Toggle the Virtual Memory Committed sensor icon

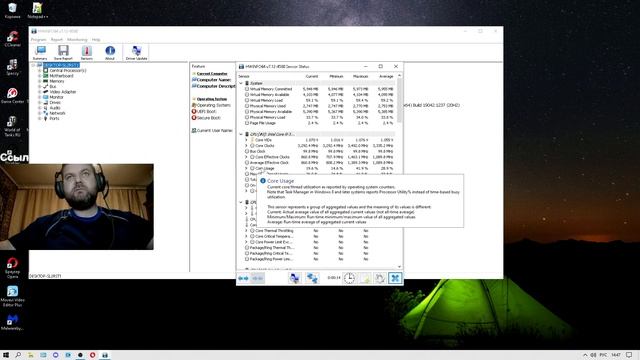pyautogui.click(x=247, y=89)
